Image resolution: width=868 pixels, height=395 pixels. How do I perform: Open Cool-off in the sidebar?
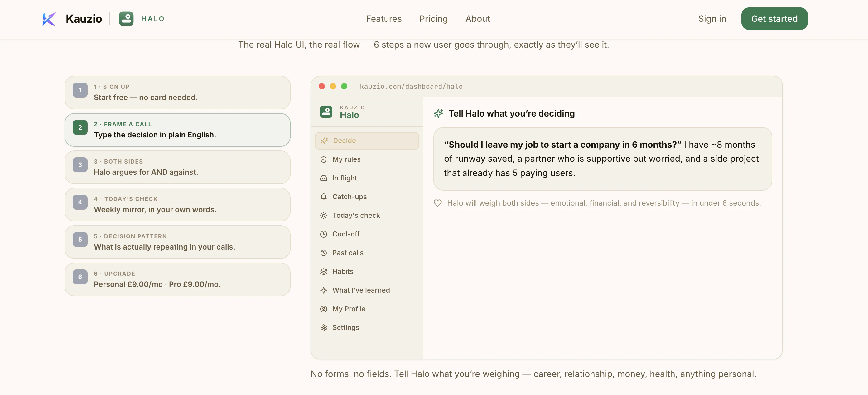pyautogui.click(x=367, y=234)
